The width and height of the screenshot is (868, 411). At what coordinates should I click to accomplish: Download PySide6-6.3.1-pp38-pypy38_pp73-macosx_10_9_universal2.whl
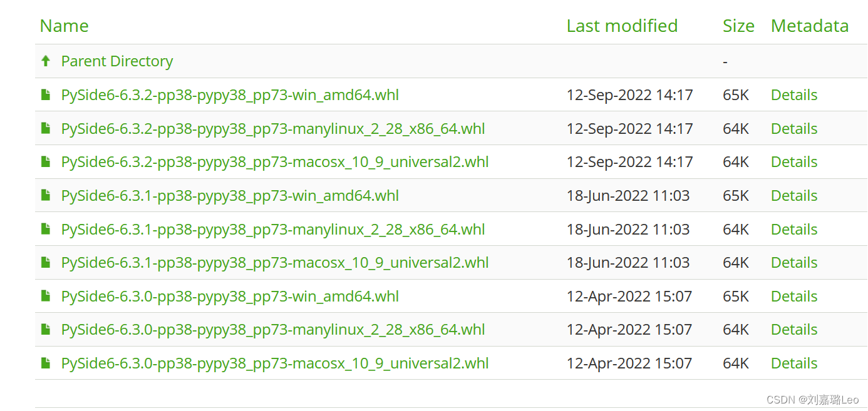[275, 262]
